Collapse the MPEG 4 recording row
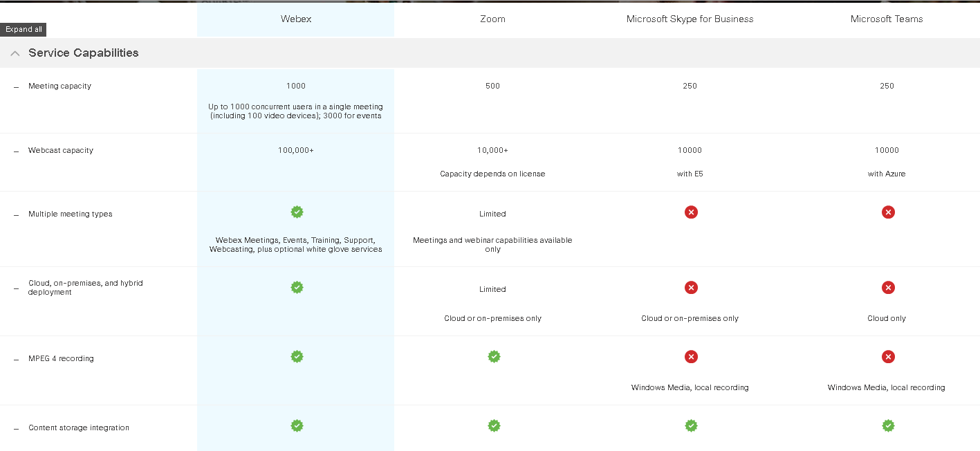This screenshot has width=980, height=451. [15, 358]
